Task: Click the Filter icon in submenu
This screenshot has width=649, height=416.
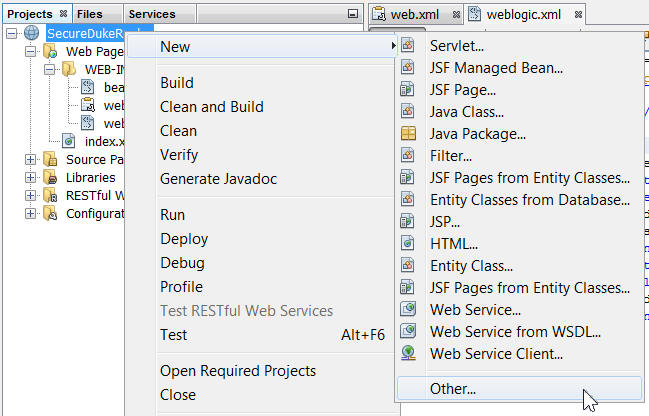Action: click(x=408, y=156)
